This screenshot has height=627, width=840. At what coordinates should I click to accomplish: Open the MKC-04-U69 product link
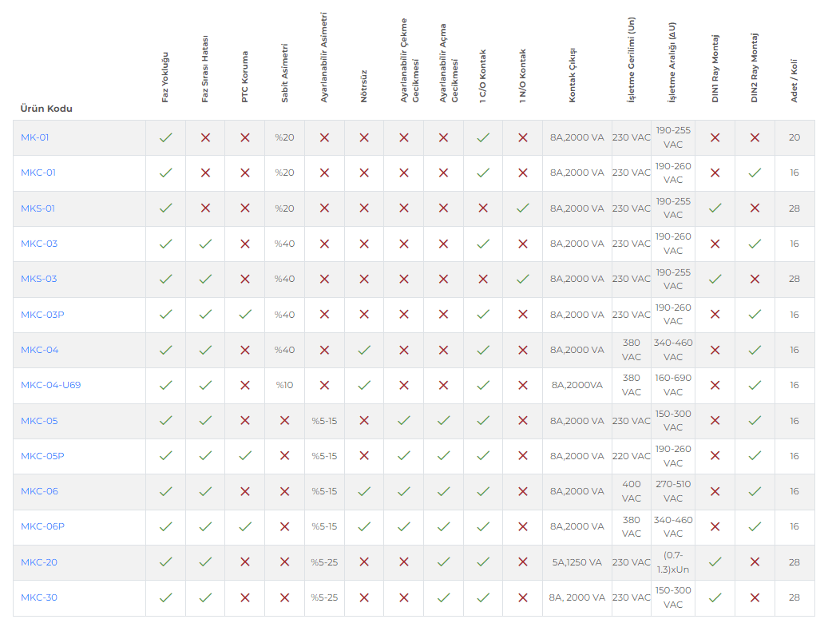tap(50, 385)
